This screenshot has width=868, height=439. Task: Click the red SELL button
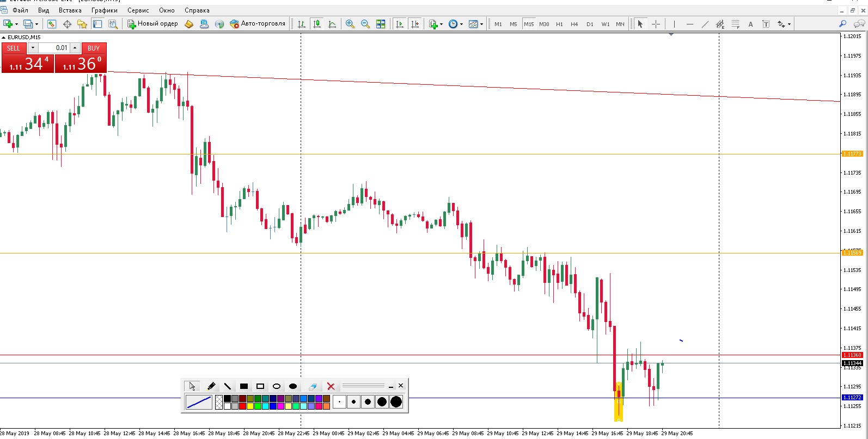[14, 48]
